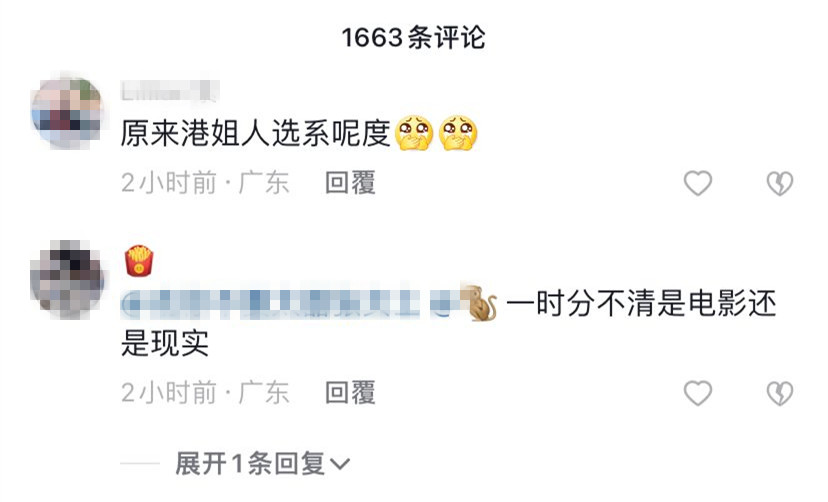The width and height of the screenshot is (828, 502).
Task: Tap the monkey emoji in the comment
Action: pos(479,303)
